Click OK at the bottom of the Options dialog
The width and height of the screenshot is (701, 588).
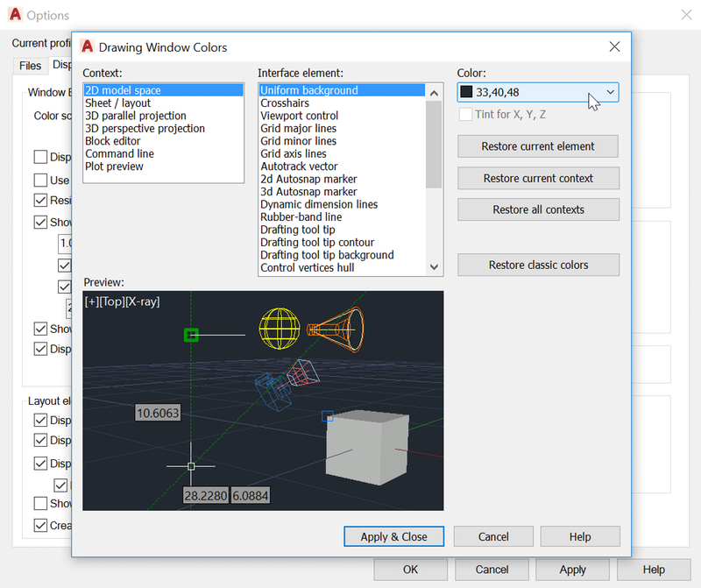(x=410, y=569)
